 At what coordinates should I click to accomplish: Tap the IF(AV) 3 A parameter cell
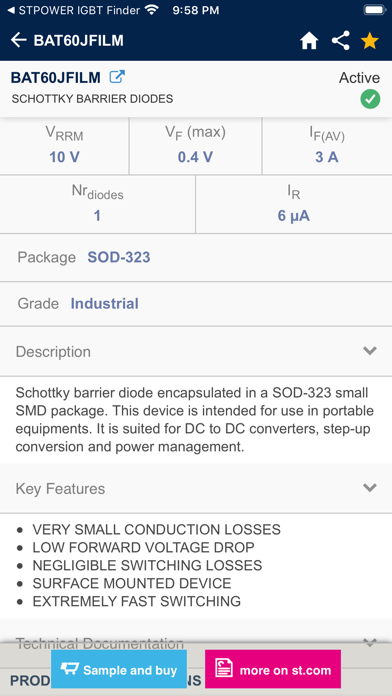[x=327, y=146]
